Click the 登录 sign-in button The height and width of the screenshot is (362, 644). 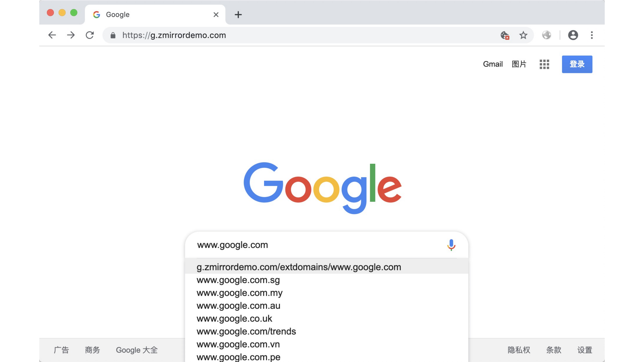click(x=577, y=64)
